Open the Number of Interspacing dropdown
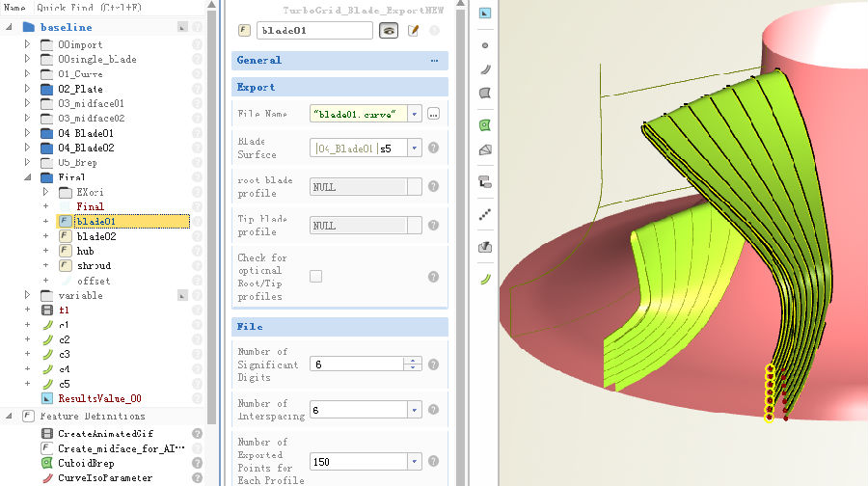The height and width of the screenshot is (486, 868). (x=415, y=410)
